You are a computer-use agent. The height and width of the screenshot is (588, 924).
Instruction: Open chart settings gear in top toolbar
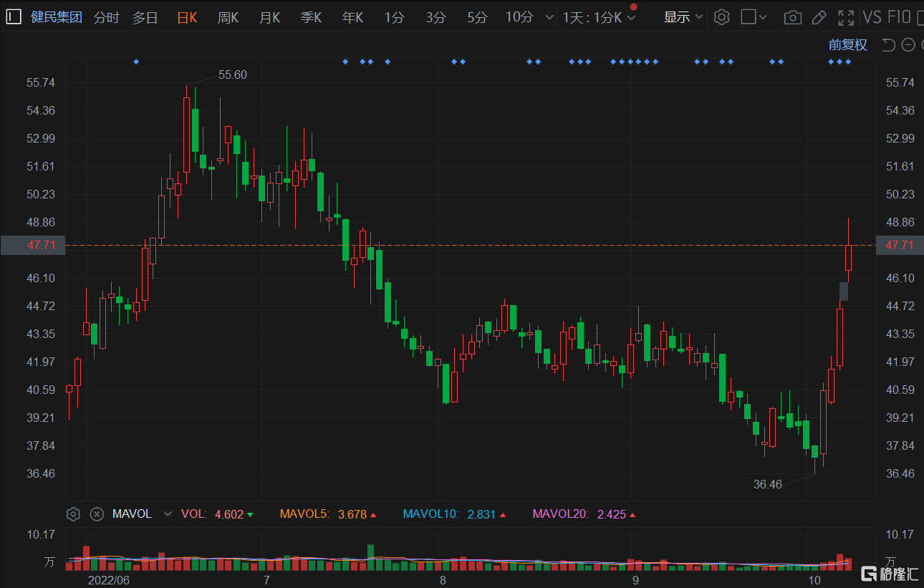coord(722,17)
